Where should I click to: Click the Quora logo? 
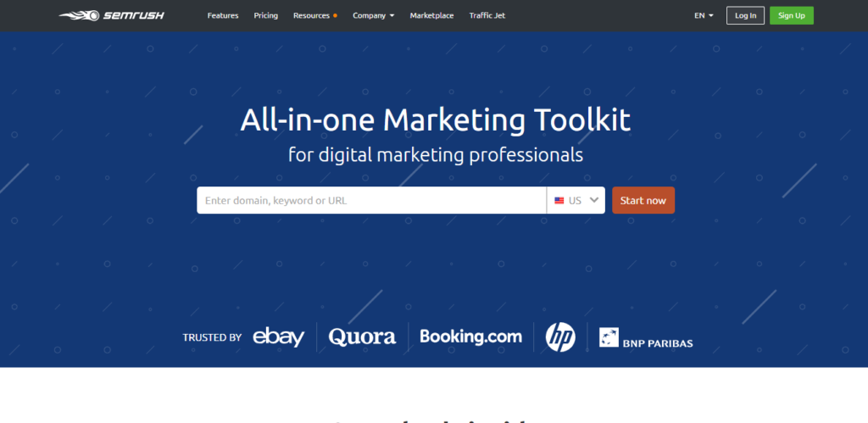tap(362, 337)
